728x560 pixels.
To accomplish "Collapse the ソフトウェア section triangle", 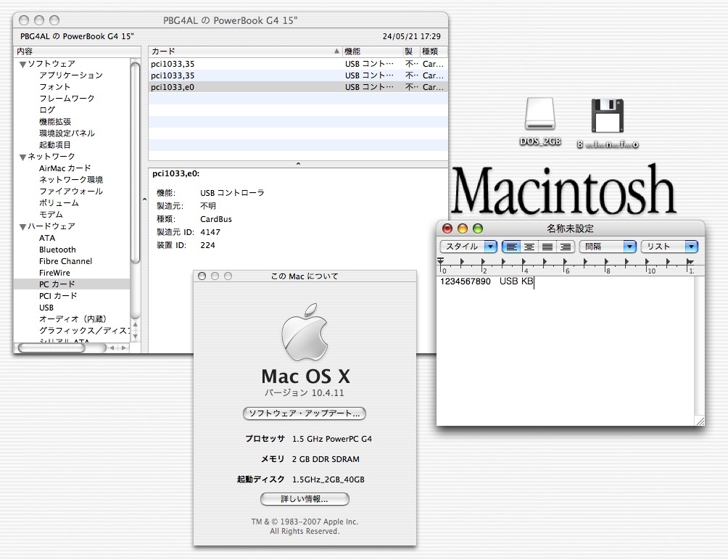I will click(22, 64).
